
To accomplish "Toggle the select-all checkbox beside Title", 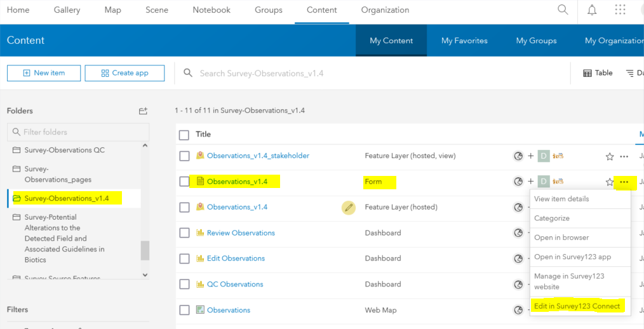I will [x=184, y=135].
